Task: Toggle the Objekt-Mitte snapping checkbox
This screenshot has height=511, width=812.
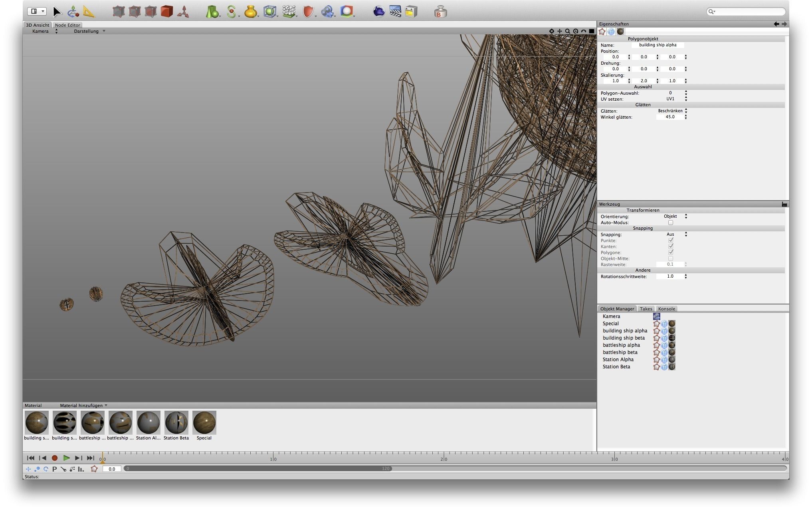Action: tap(671, 258)
